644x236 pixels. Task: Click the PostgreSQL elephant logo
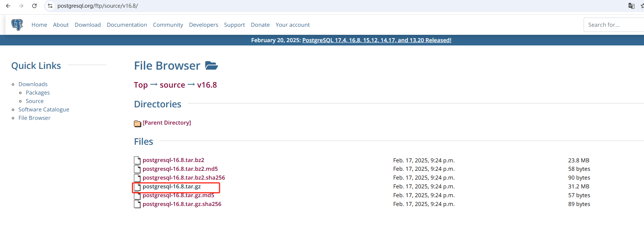click(17, 25)
